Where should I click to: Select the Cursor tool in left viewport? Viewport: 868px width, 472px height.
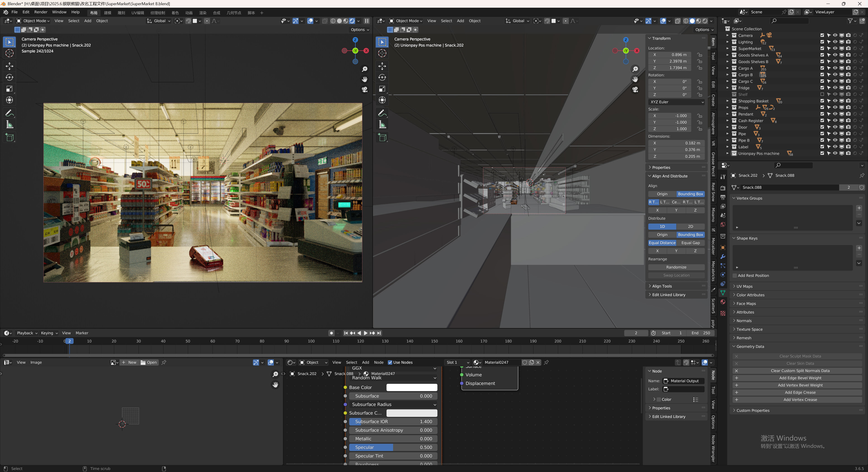click(x=9, y=53)
